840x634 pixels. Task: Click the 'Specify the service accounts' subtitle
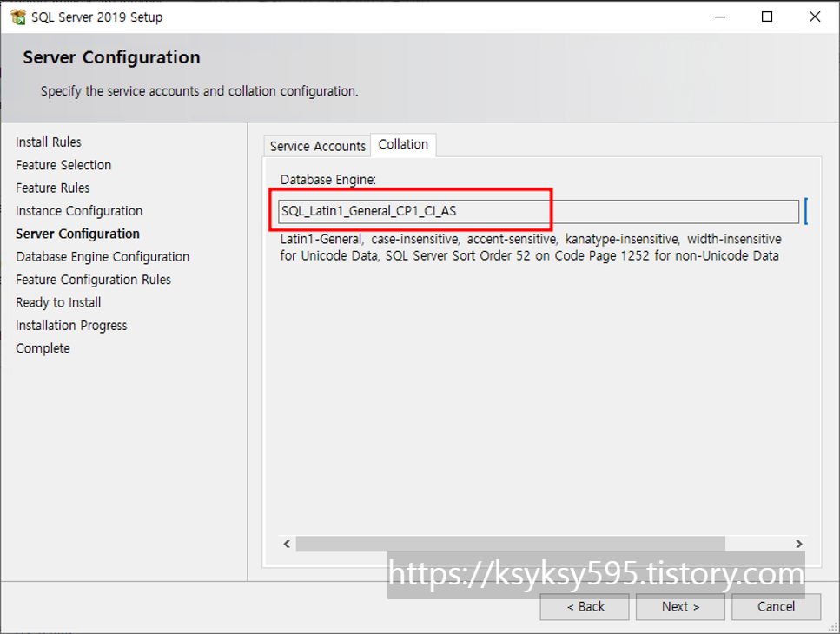click(199, 91)
